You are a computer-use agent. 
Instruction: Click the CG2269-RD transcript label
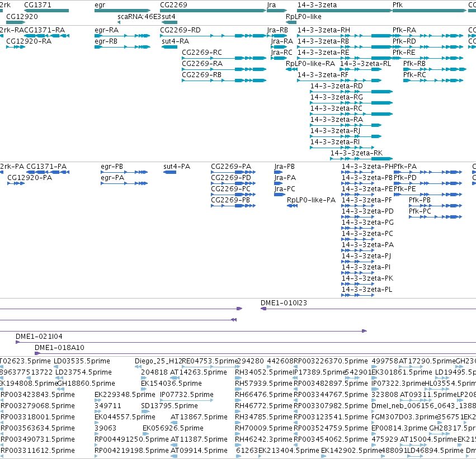180,30
